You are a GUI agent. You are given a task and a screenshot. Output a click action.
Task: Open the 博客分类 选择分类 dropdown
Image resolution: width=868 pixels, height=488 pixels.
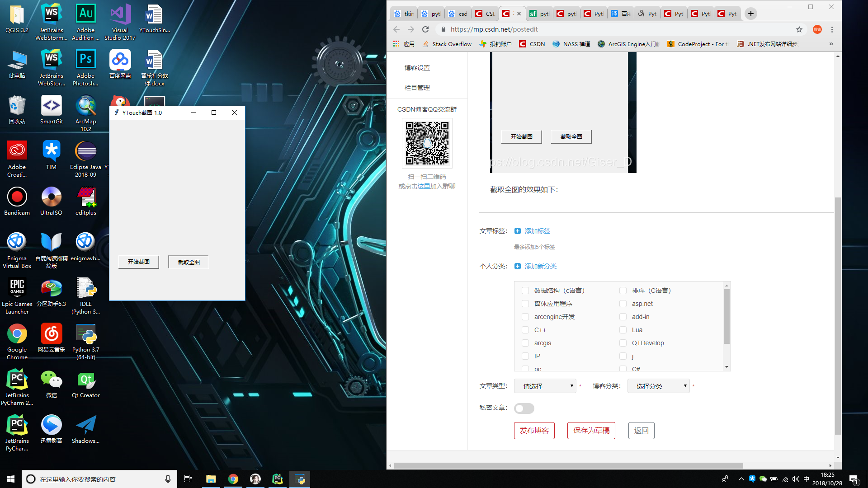658,386
